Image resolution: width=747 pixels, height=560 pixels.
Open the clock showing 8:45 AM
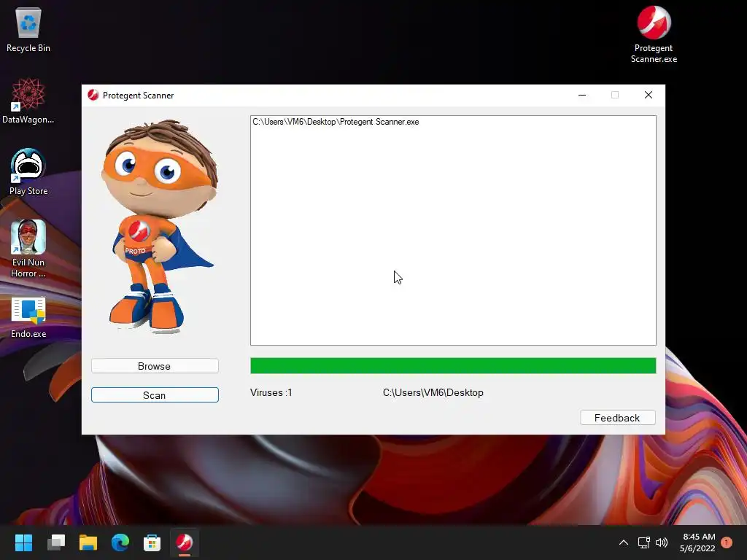point(698,542)
